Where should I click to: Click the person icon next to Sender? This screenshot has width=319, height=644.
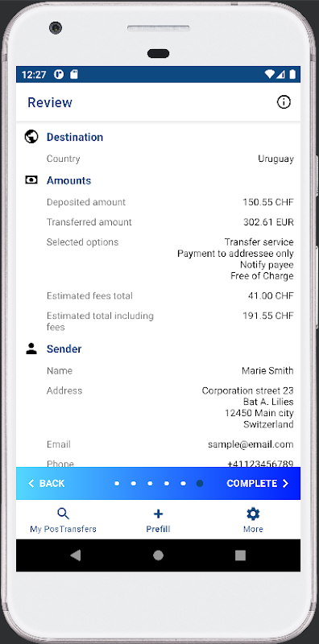pos(31,349)
